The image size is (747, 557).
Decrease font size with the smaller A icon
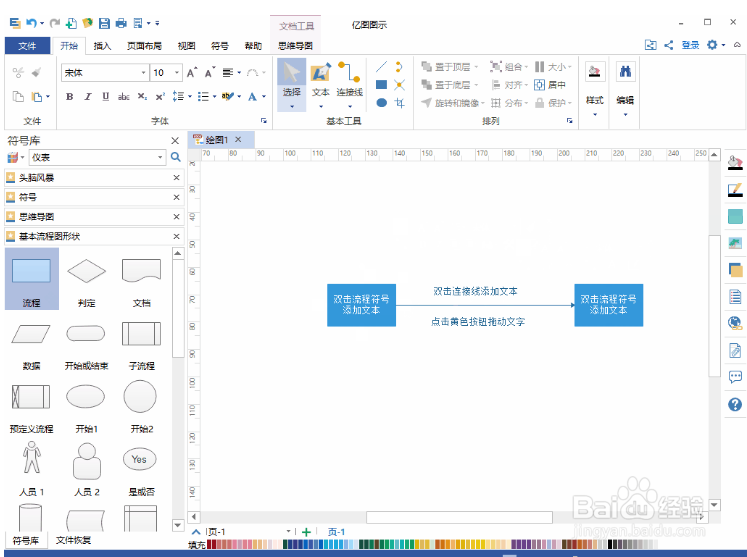[209, 72]
